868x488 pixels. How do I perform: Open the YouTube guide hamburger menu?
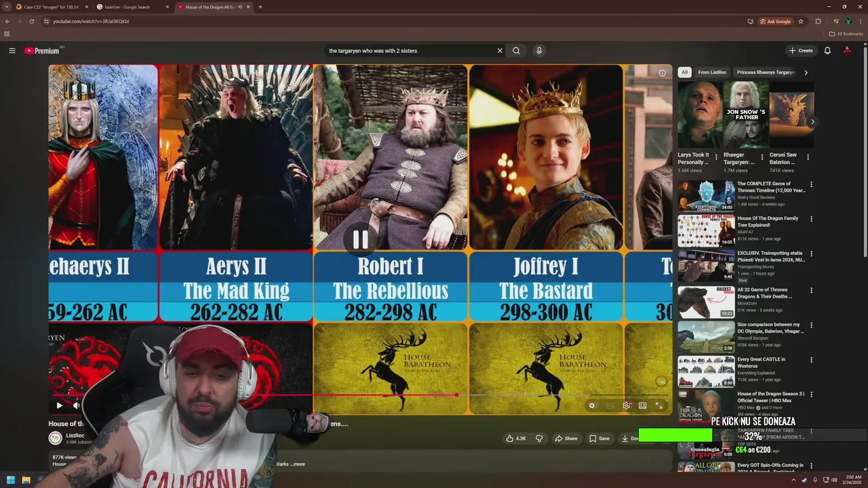point(12,51)
